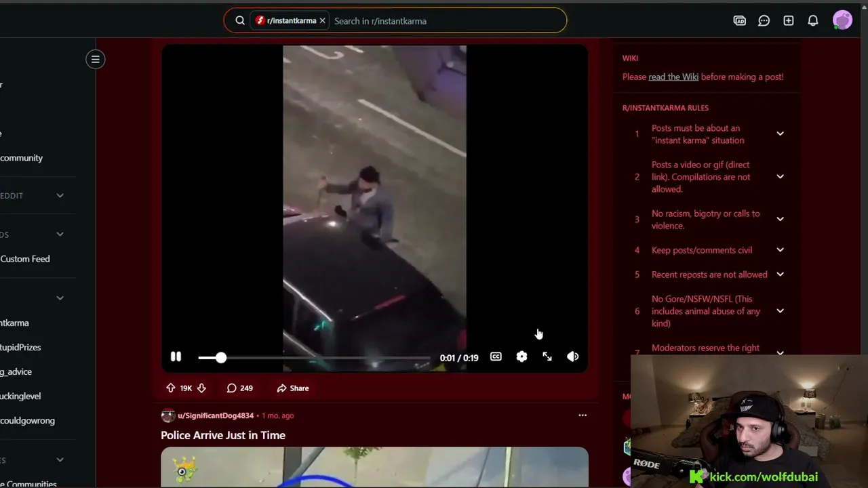This screenshot has height=488, width=868.
Task: Collapse the EDDIT section chevron in sidebar
Action: 60,195
